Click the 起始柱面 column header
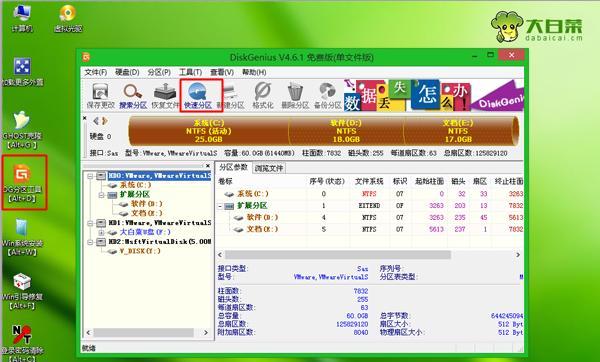 click(429, 181)
